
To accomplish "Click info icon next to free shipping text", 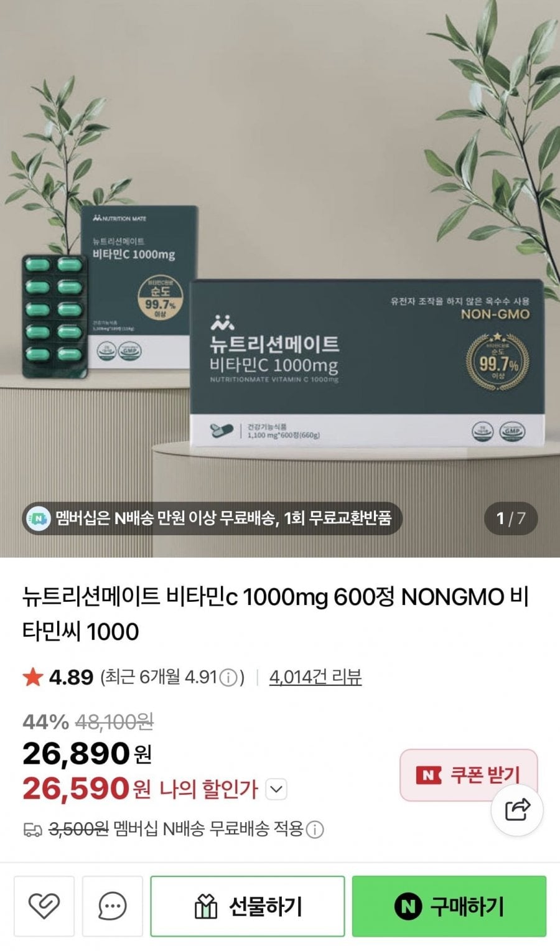I will (315, 830).
